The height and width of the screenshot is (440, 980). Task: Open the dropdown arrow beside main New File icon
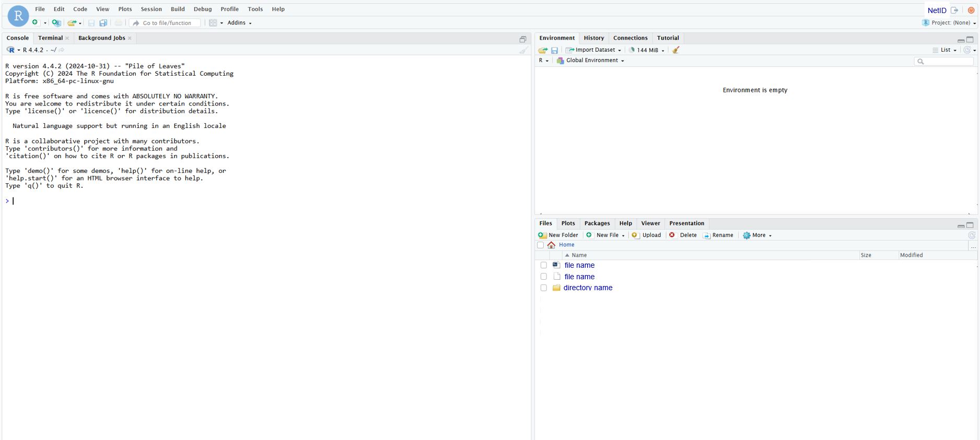tap(45, 23)
